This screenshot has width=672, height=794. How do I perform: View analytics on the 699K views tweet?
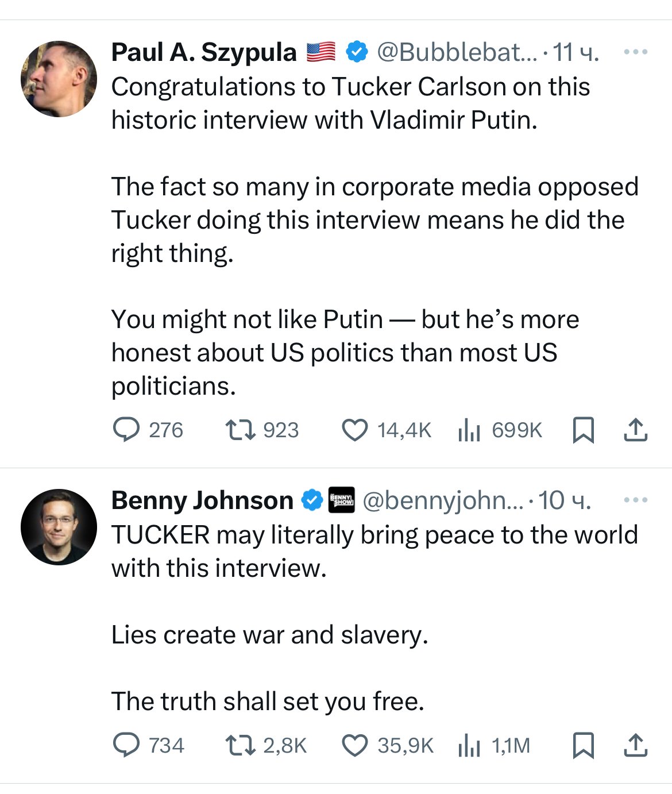469,430
